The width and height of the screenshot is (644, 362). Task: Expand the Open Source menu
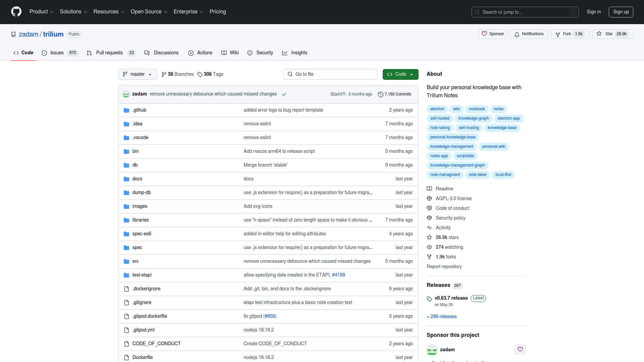point(149,12)
